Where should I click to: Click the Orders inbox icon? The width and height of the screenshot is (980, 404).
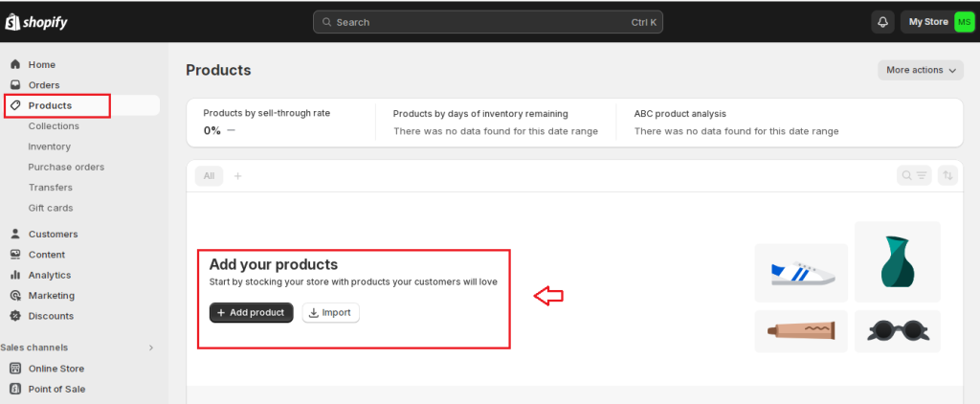tap(15, 85)
